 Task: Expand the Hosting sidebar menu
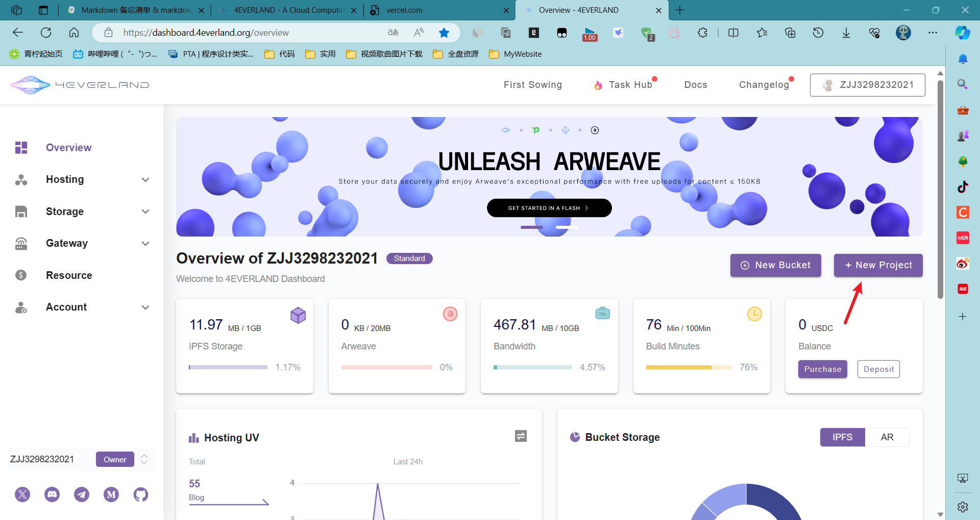pyautogui.click(x=82, y=179)
